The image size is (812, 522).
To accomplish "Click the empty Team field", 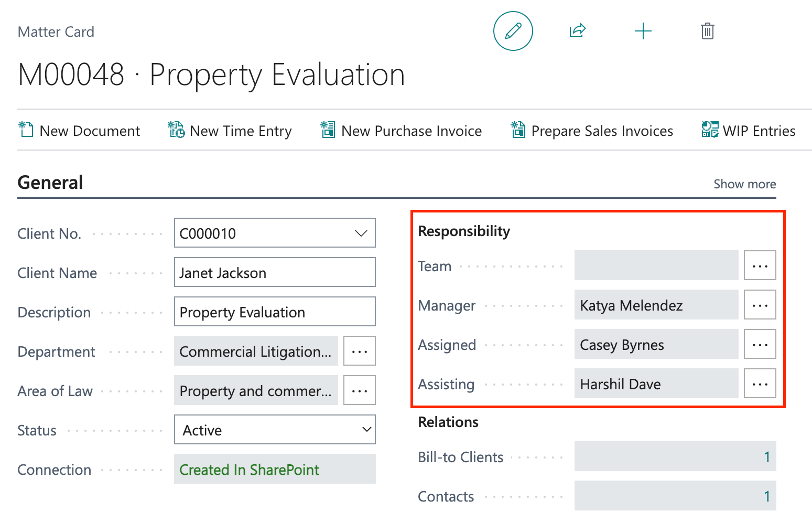I will tap(656, 265).
